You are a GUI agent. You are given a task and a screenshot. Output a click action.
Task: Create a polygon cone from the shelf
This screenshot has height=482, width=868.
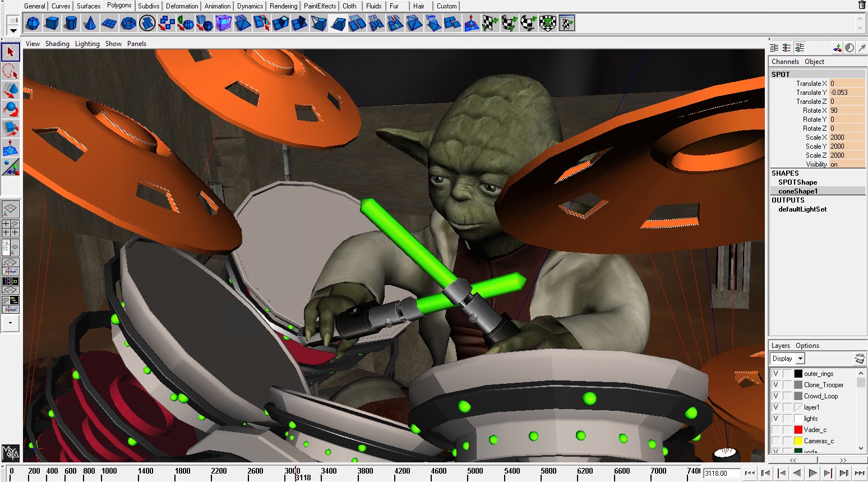tap(90, 24)
